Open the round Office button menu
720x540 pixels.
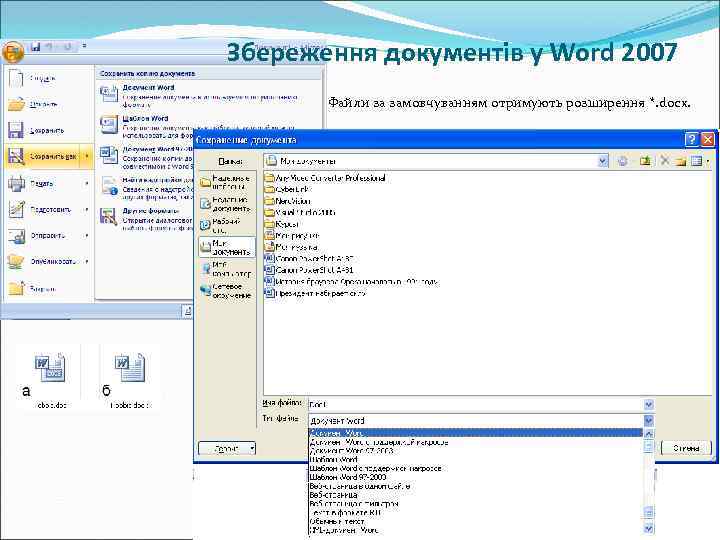13,52
